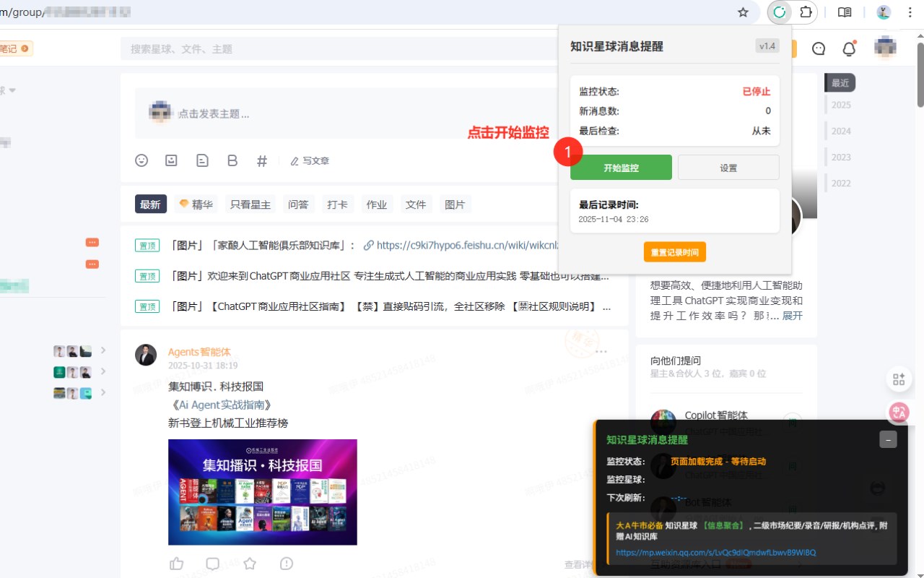924x578 pixels.
Task: Attach a file using the document icon
Action: point(202,160)
